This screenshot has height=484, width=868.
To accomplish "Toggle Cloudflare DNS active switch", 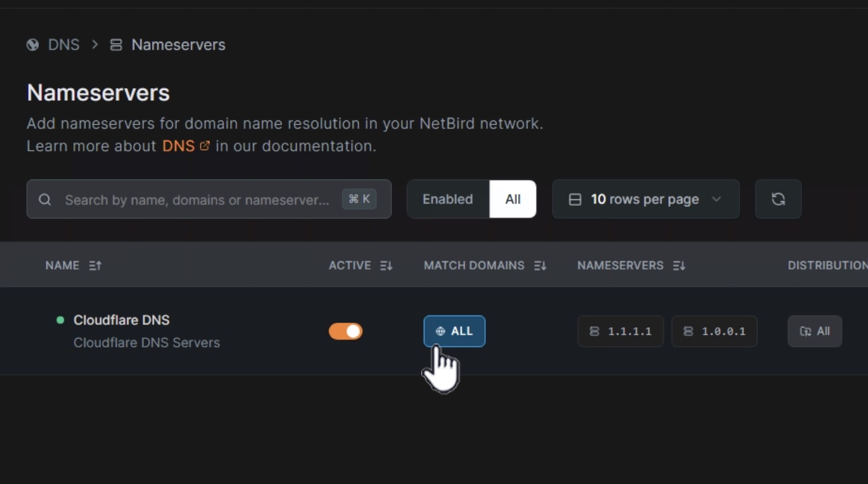I will click(345, 331).
